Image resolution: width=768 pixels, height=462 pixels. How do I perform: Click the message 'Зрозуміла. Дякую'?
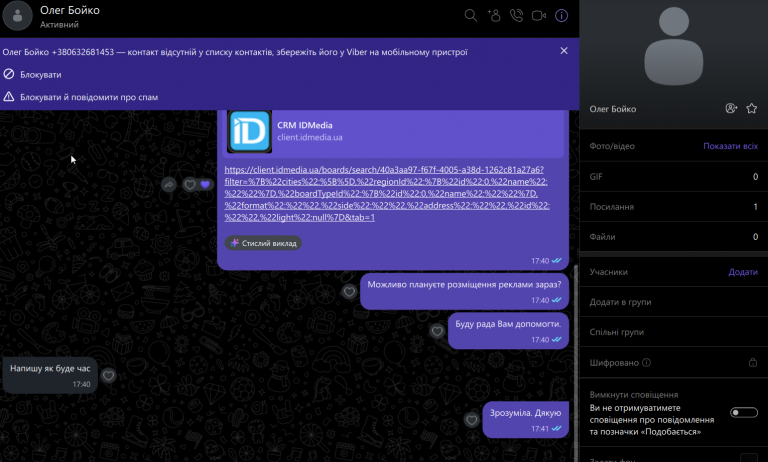point(526,420)
